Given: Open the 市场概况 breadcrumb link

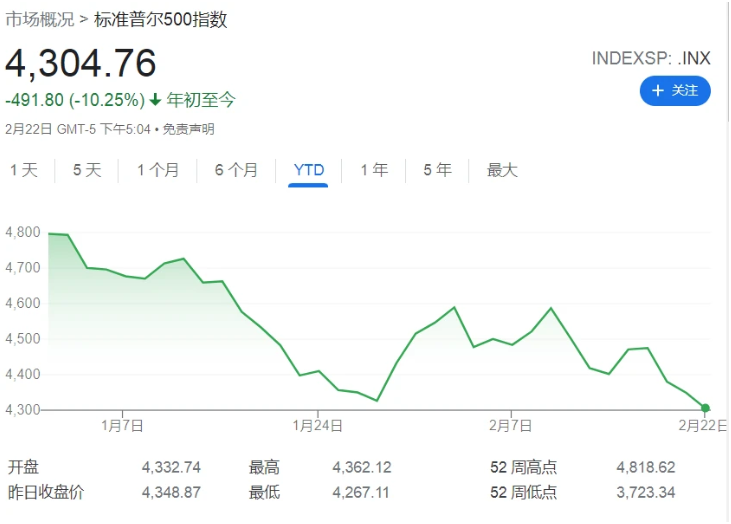Looking at the screenshot, I should pyautogui.click(x=40, y=20).
